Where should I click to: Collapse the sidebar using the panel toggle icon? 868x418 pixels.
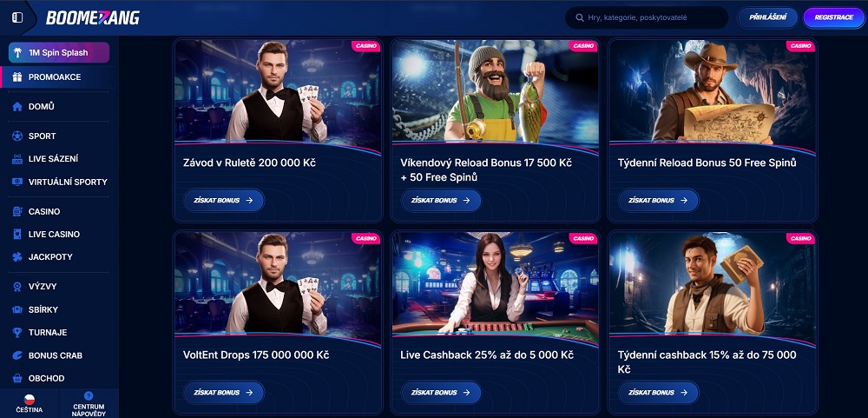tap(17, 17)
